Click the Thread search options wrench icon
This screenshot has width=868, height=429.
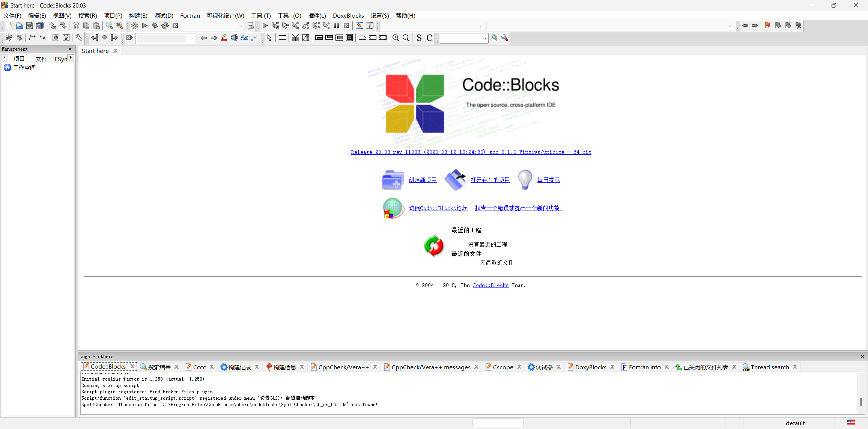coord(504,38)
